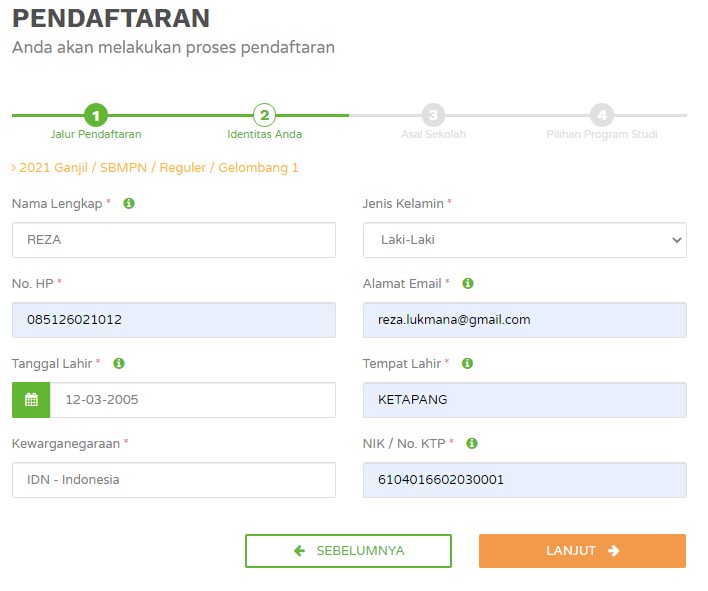The width and height of the screenshot is (708, 591).
Task: Click the Alamat Email input field
Action: click(x=524, y=320)
